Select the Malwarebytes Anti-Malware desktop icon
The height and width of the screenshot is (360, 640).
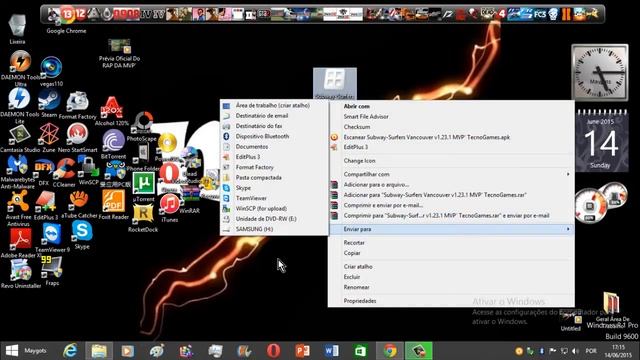coord(17,173)
